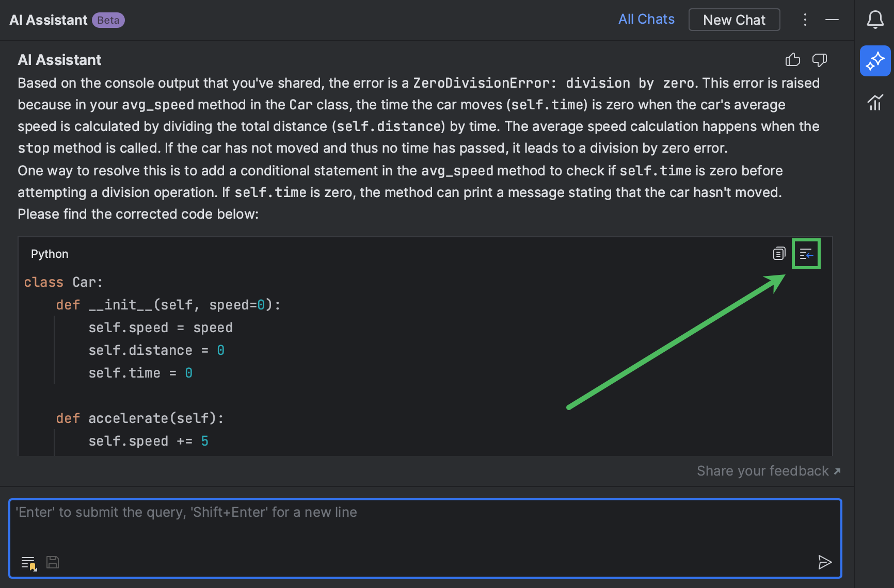
Task: Send the query with the arrow icon
Action: 825,562
